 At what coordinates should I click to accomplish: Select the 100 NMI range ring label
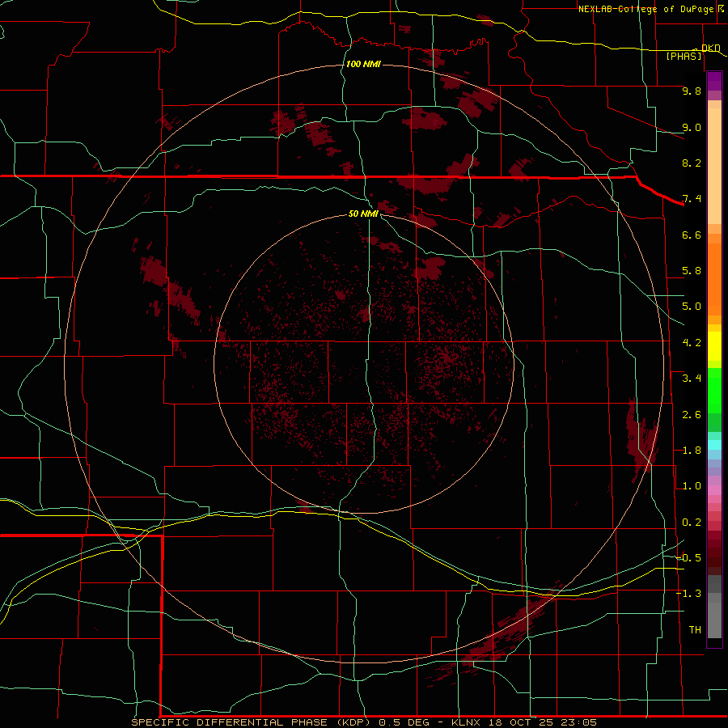click(x=363, y=64)
